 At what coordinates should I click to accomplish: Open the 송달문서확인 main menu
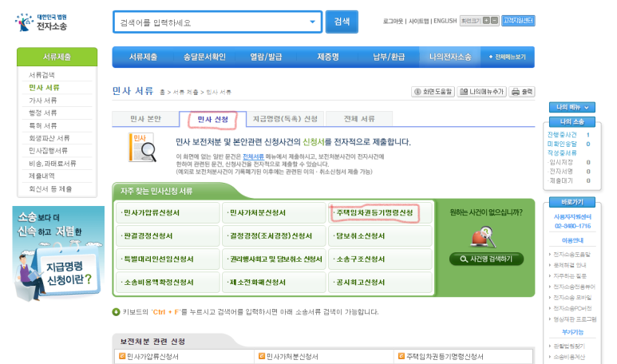click(204, 57)
